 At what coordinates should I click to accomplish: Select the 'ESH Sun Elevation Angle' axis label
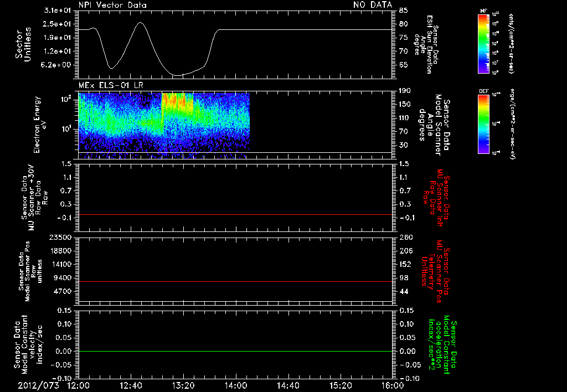(426, 44)
